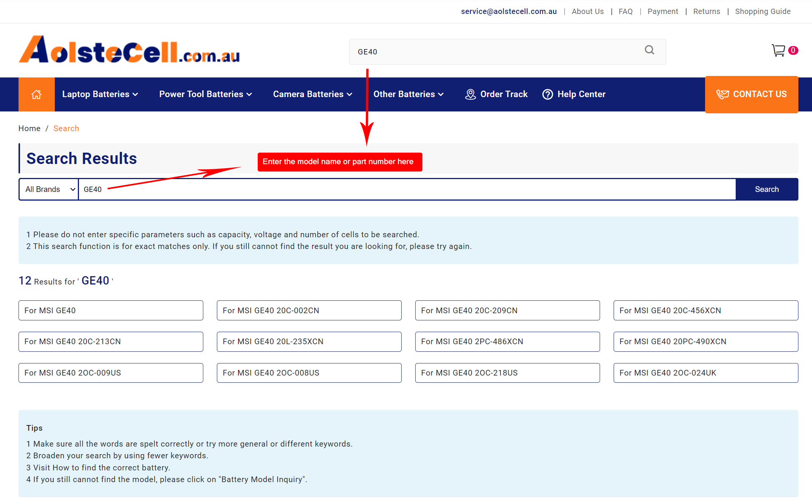Click the cart item count badge
Image resolution: width=812 pixels, height=504 pixels.
[793, 50]
